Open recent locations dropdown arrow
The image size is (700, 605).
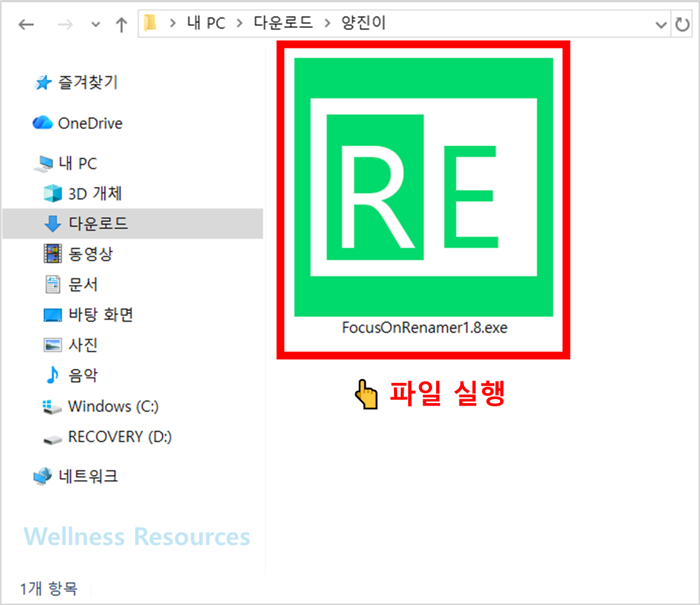96,25
